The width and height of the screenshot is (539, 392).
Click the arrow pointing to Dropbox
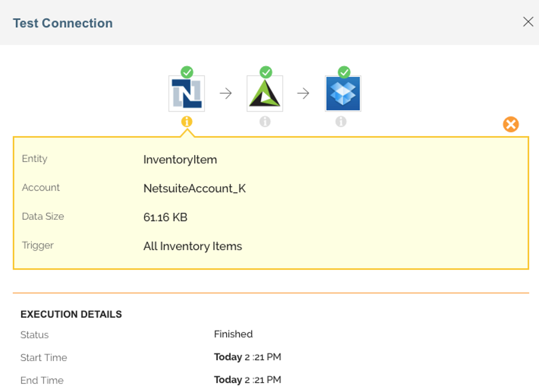(x=303, y=94)
